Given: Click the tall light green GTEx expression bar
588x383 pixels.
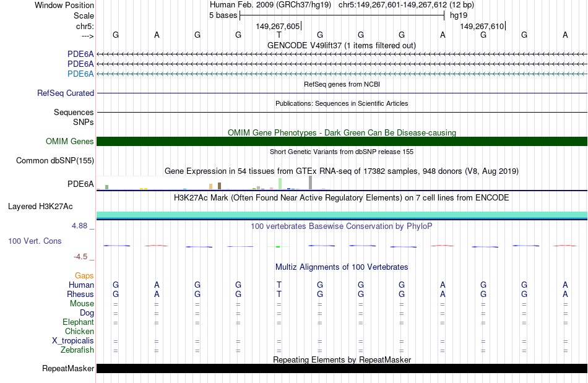Looking at the screenshot, I should pyautogui.click(x=280, y=184).
